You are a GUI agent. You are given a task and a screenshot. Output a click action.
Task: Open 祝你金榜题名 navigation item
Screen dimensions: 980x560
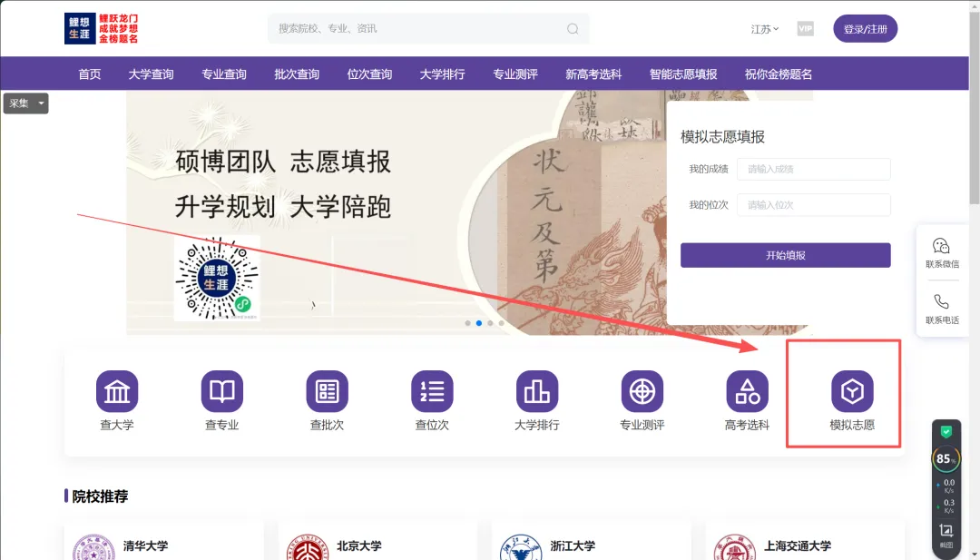[x=779, y=74]
